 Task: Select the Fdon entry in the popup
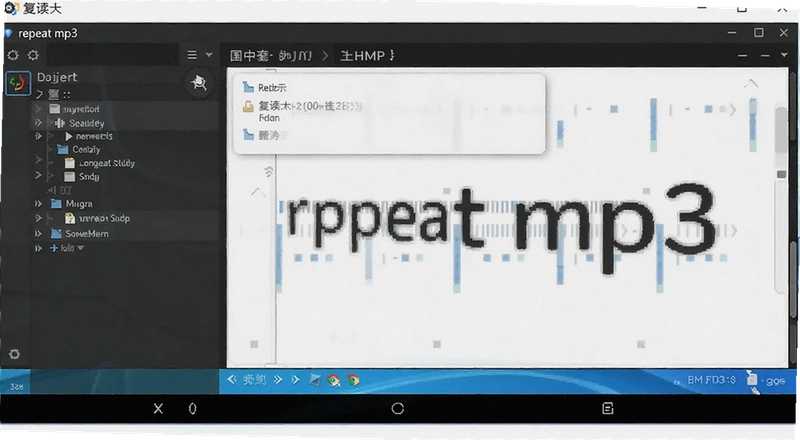[269, 118]
